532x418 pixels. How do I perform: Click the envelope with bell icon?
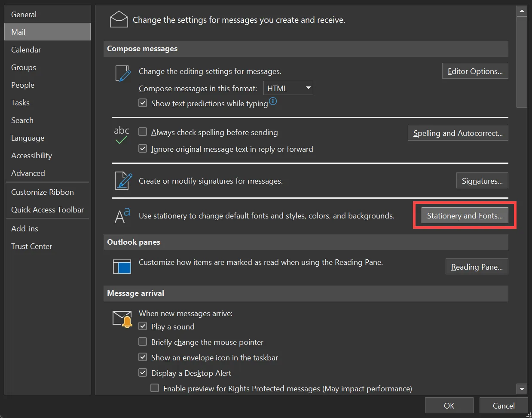122,319
